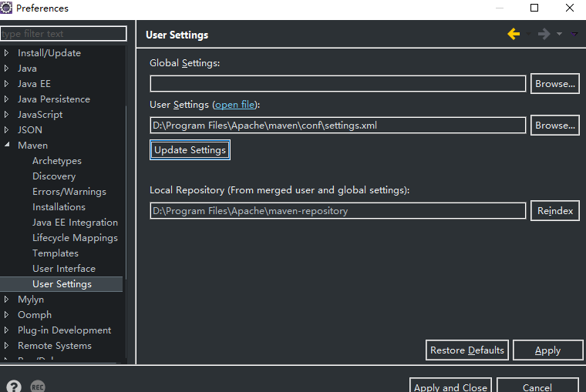The image size is (586, 392).
Task: Expand the Java EE tree node
Action: [x=7, y=84]
